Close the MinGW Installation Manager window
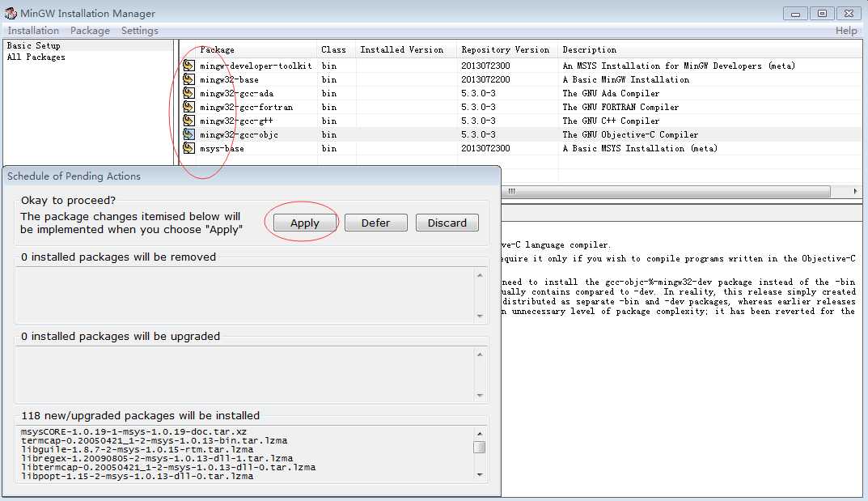Image resolution: width=868 pixels, height=501 pixels. pos(849,13)
